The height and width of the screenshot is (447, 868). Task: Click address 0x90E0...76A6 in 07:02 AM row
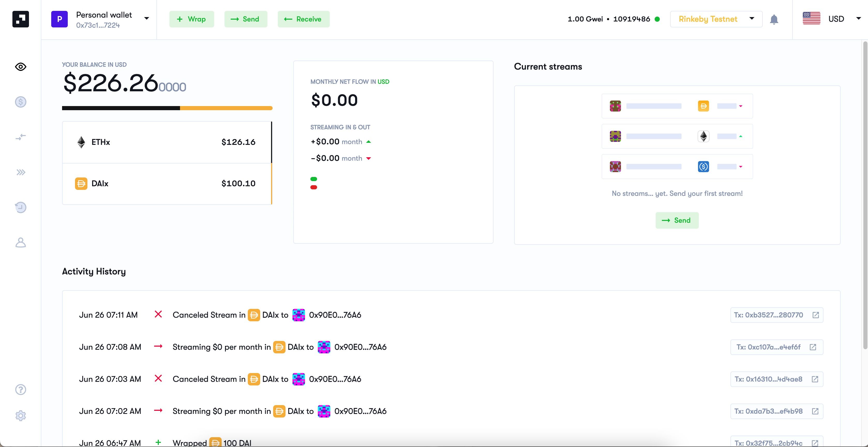coord(360,411)
